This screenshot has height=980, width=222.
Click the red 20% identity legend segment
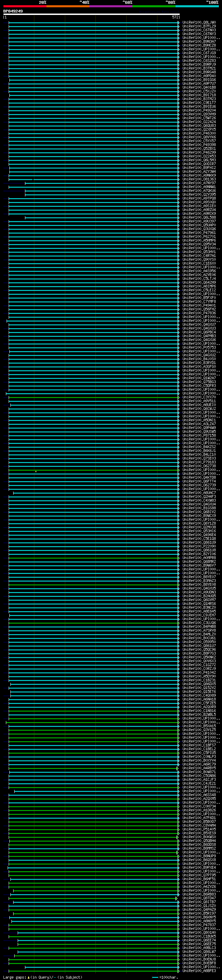(25, 6)
